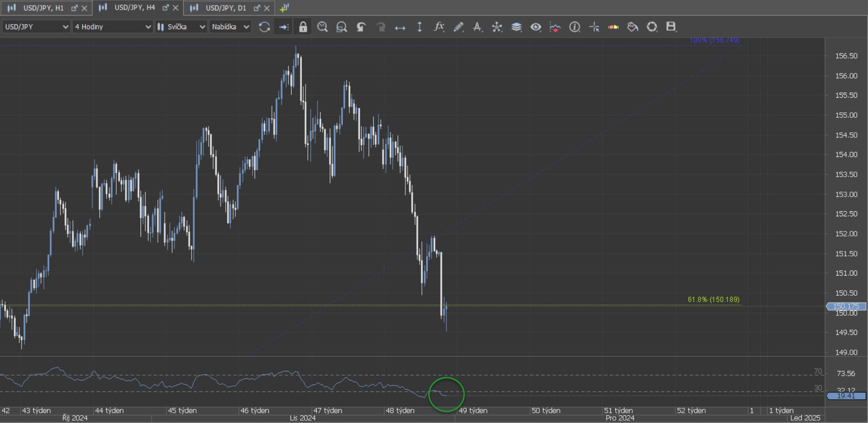Click the 43 týden time axis label
Image resolution: width=868 pixels, height=423 pixels.
point(36,411)
